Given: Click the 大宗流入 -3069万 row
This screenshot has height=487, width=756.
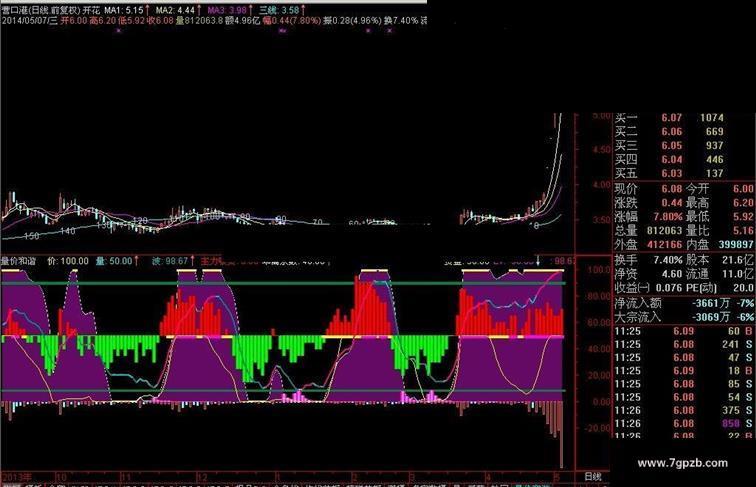Looking at the screenshot, I should click(x=684, y=317).
